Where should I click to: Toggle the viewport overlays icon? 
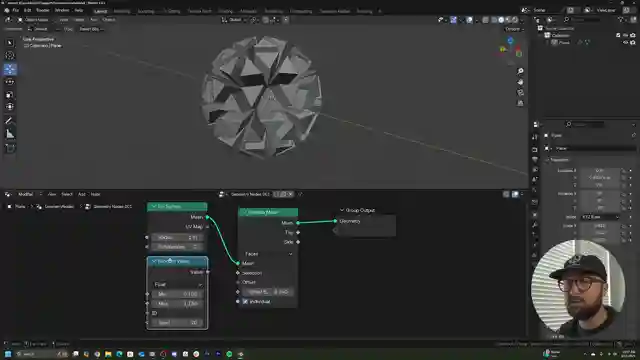(470, 20)
